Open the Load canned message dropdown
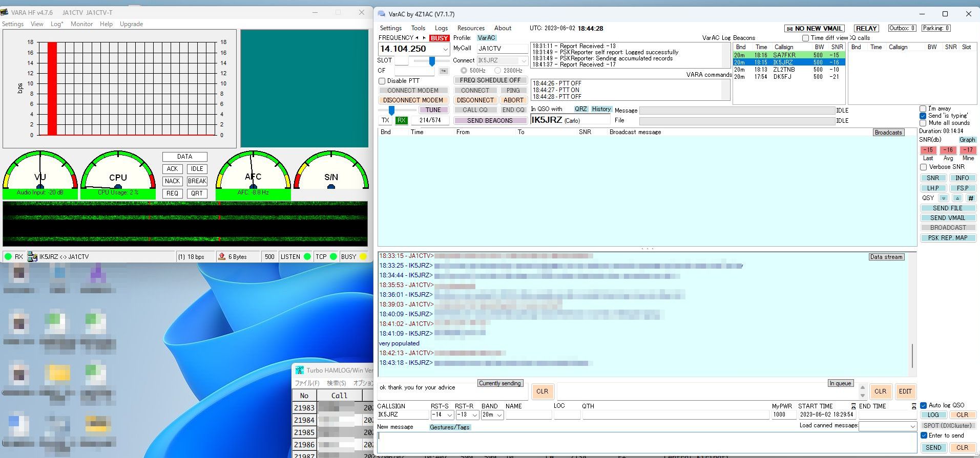 (912, 426)
